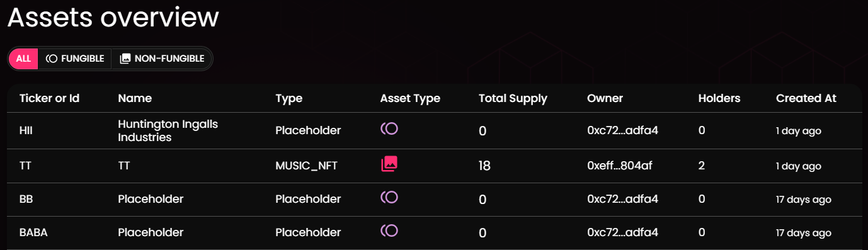This screenshot has height=250, width=868.
Task: Click the gallery icon inside NON-FUNGIBLE filter
Action: [125, 59]
